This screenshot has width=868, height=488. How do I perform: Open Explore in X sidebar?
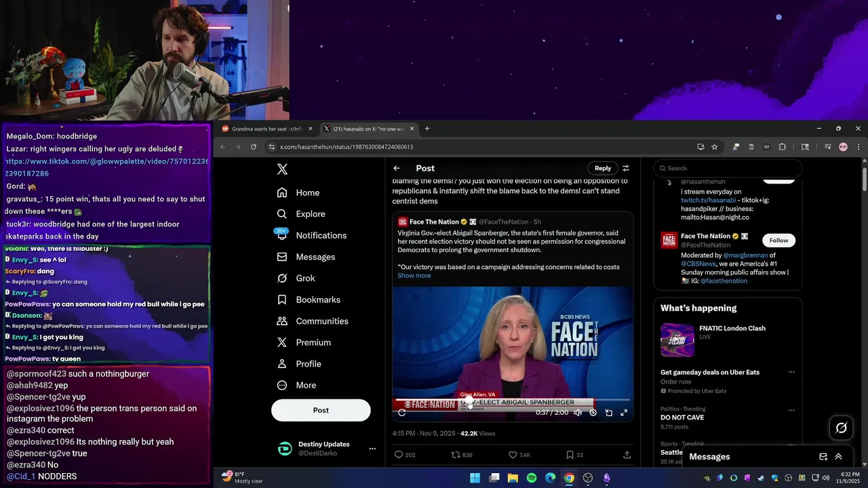[x=301, y=214]
